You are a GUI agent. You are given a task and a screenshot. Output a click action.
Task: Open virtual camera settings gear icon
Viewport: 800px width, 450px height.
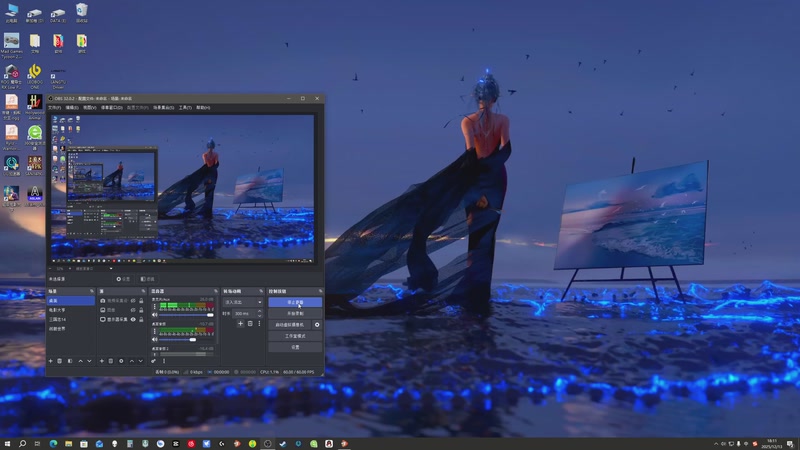click(317, 324)
